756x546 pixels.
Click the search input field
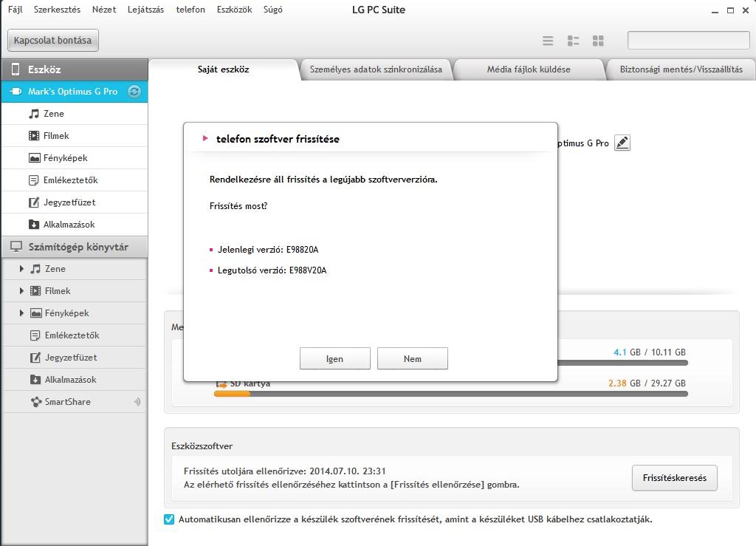pyautogui.click(x=688, y=41)
